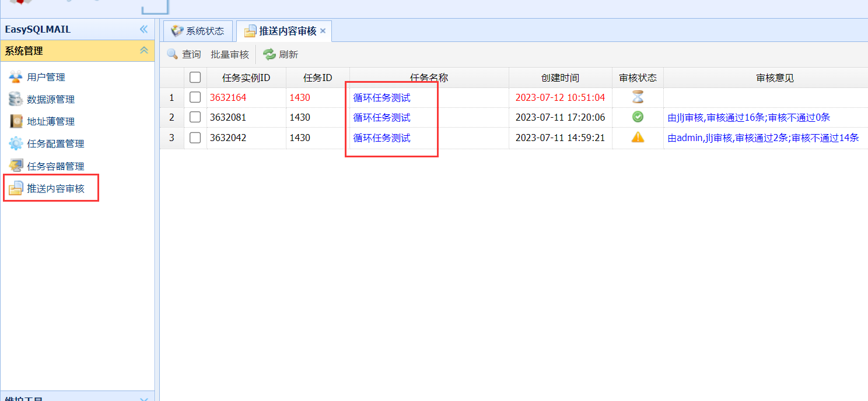The image size is (868, 401).
Task: Collapse the EasySQLMAIL sidebar with double arrows
Action: tap(144, 29)
